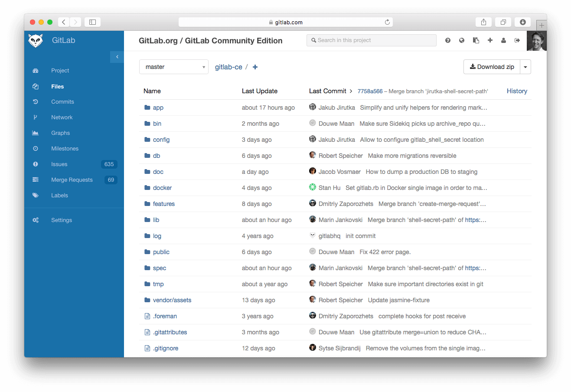Open the features folder
Viewport: 571px width, 392px height.
[x=164, y=204]
